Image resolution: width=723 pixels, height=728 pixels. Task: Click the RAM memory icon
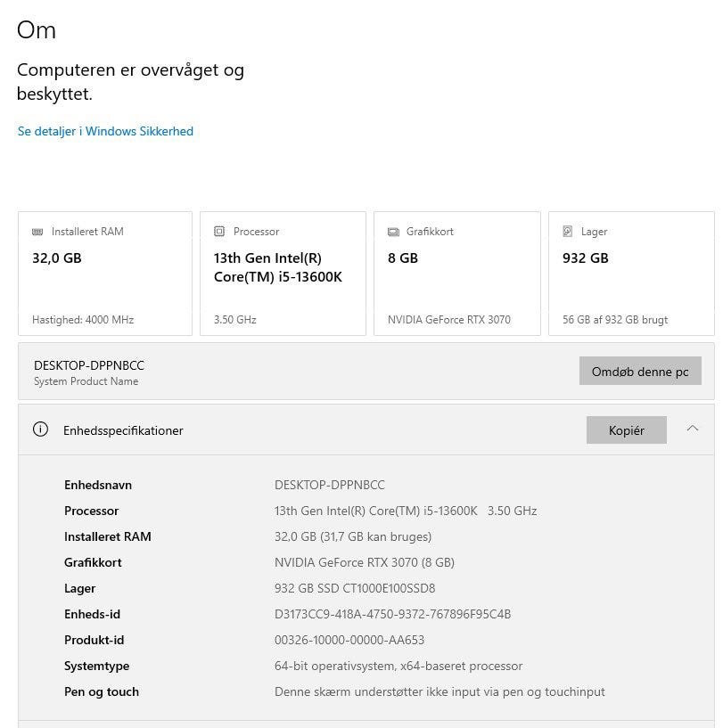(x=37, y=232)
